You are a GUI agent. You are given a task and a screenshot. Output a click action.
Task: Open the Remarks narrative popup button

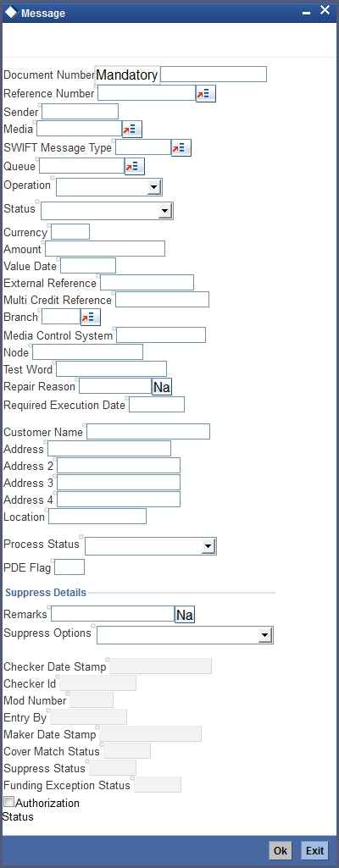click(x=185, y=615)
